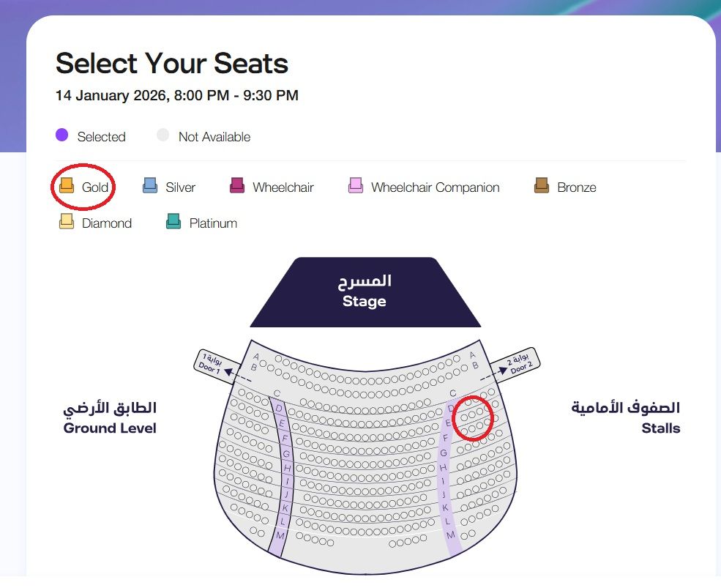
Task: Click the Wheelchair Companion legend label
Action: coord(435,187)
